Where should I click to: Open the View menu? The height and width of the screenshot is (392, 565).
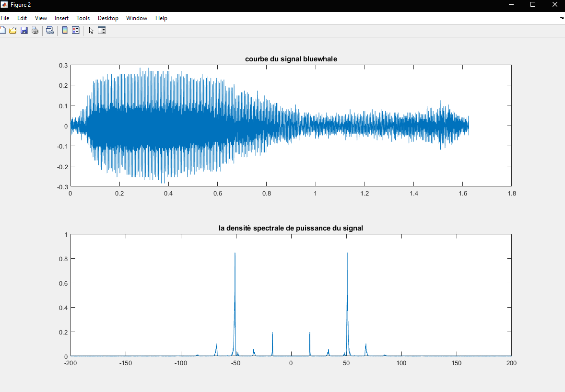click(41, 18)
